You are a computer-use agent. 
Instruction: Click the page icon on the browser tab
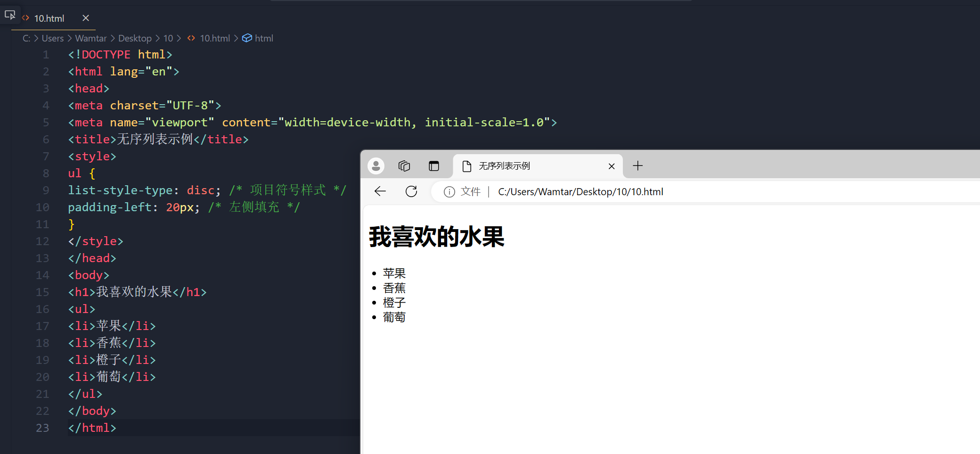467,166
